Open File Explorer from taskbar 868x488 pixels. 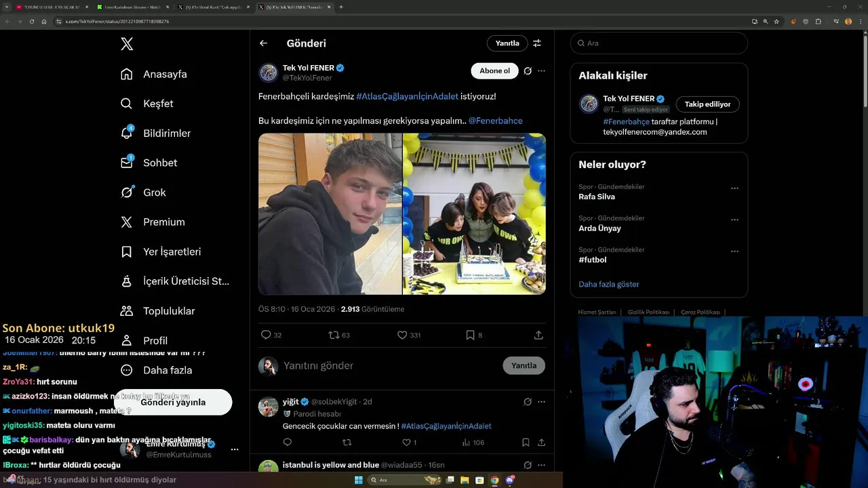point(465,481)
